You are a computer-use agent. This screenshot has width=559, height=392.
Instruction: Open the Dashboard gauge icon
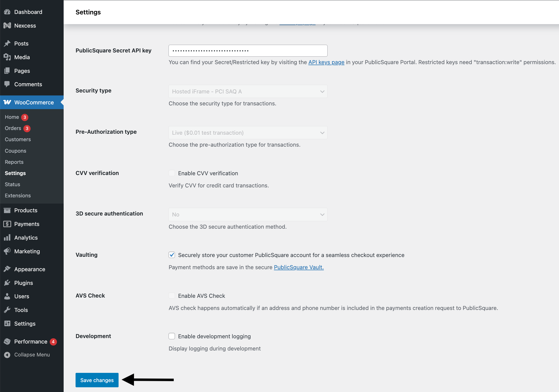[7, 12]
